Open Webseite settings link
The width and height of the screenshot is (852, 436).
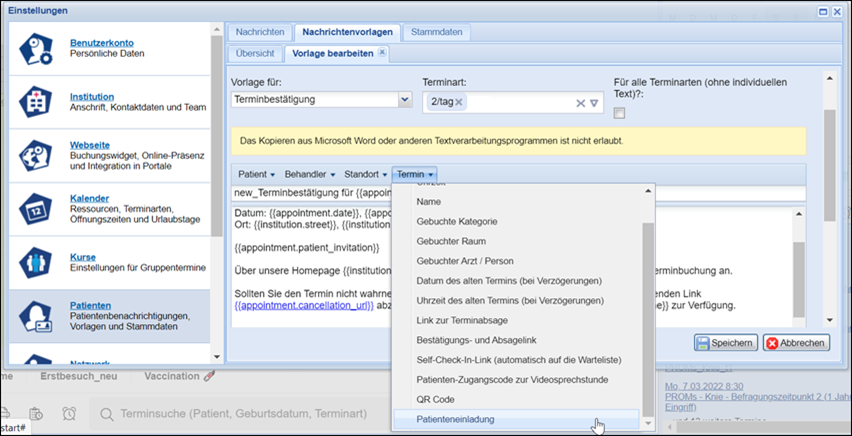pos(90,145)
